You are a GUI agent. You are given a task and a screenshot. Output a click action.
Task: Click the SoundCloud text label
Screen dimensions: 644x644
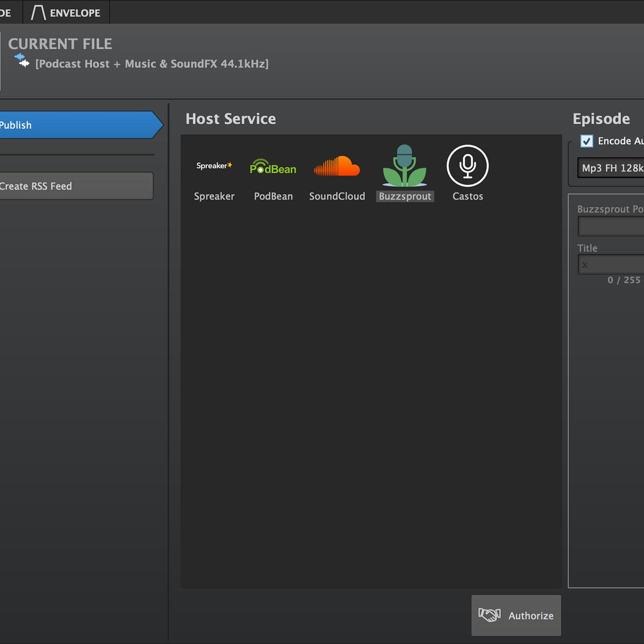tap(337, 196)
